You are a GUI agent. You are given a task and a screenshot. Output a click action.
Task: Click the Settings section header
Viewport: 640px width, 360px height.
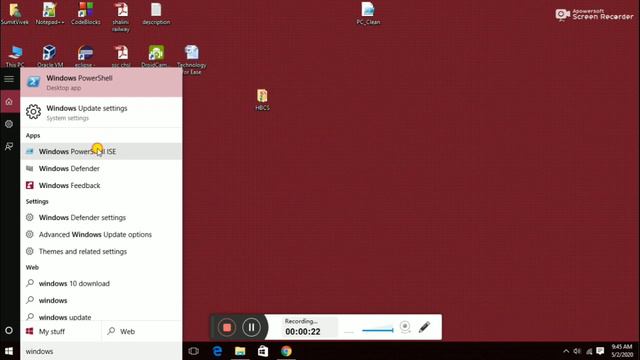pyautogui.click(x=37, y=202)
